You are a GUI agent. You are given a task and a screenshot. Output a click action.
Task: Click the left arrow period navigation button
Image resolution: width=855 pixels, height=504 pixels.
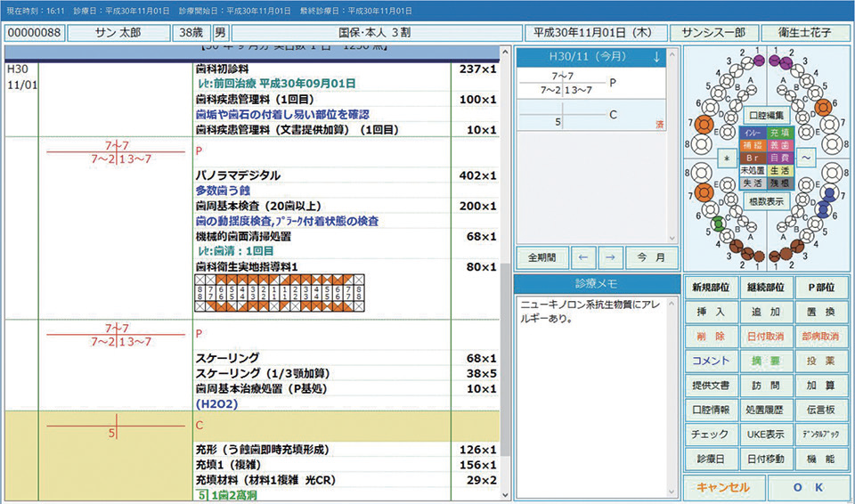(583, 257)
